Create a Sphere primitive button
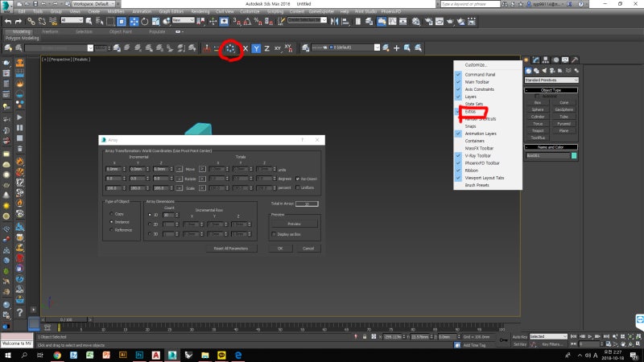644x362 pixels. tap(538, 109)
